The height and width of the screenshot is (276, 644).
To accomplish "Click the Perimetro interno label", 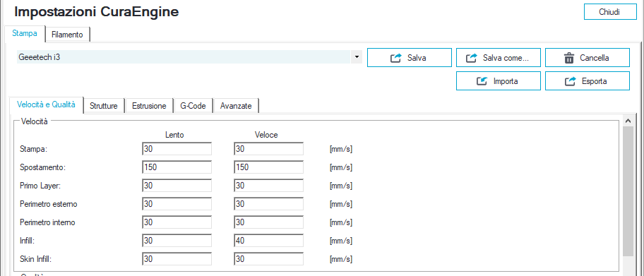I will (x=47, y=222).
